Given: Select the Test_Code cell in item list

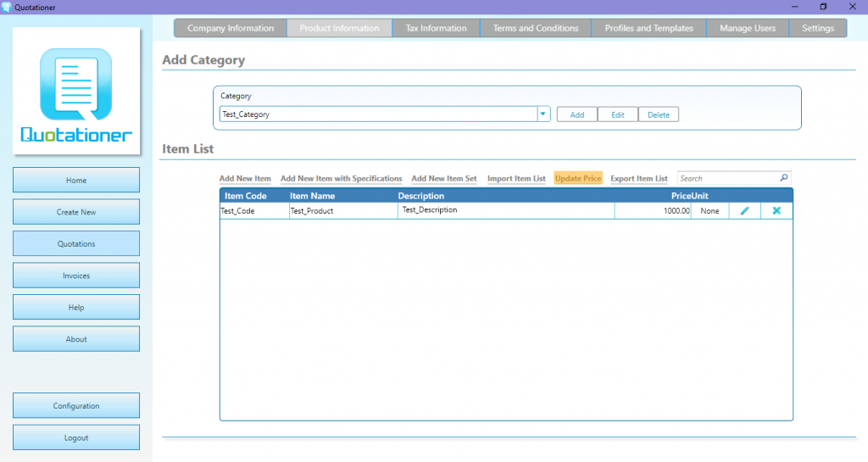Looking at the screenshot, I should pos(254,211).
